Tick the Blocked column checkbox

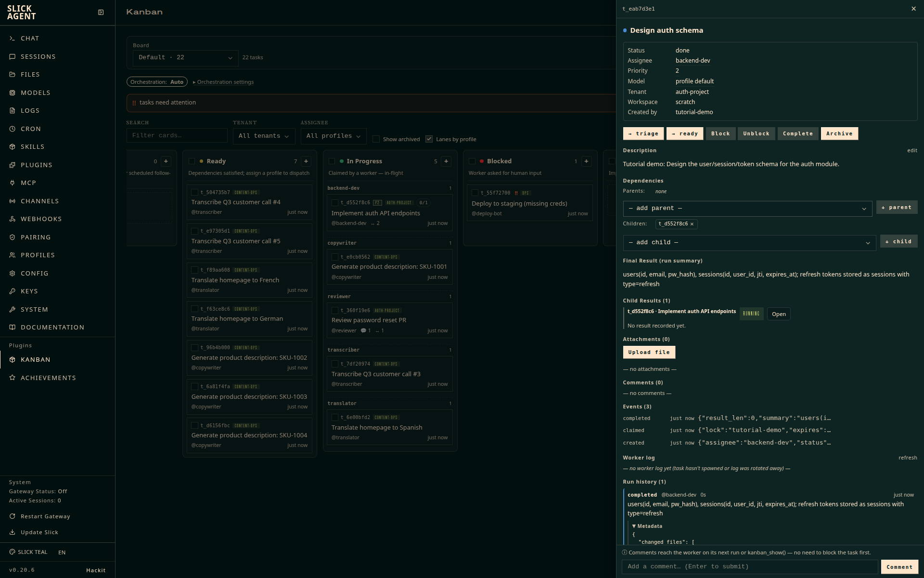pos(472,161)
